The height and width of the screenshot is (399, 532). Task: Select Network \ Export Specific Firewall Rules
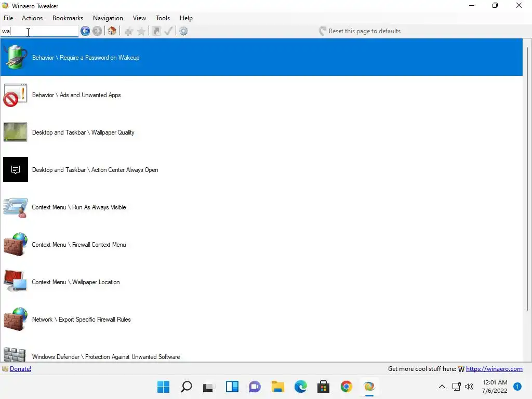[261, 320]
